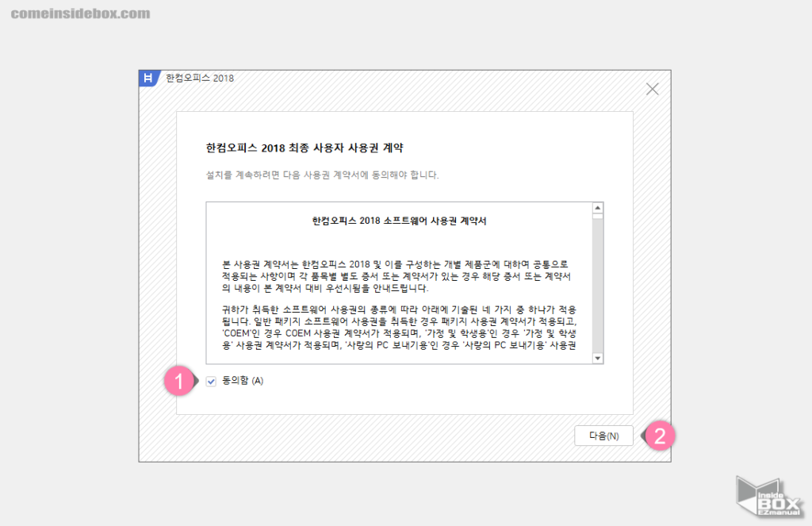Click the license scrollbar up arrow
The height and width of the screenshot is (526, 812).
tap(598, 208)
